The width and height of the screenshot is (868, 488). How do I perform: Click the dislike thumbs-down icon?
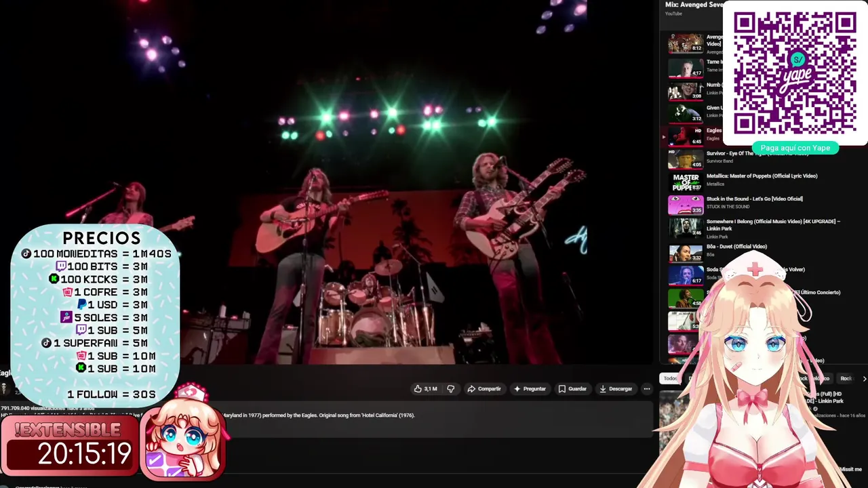click(x=450, y=389)
